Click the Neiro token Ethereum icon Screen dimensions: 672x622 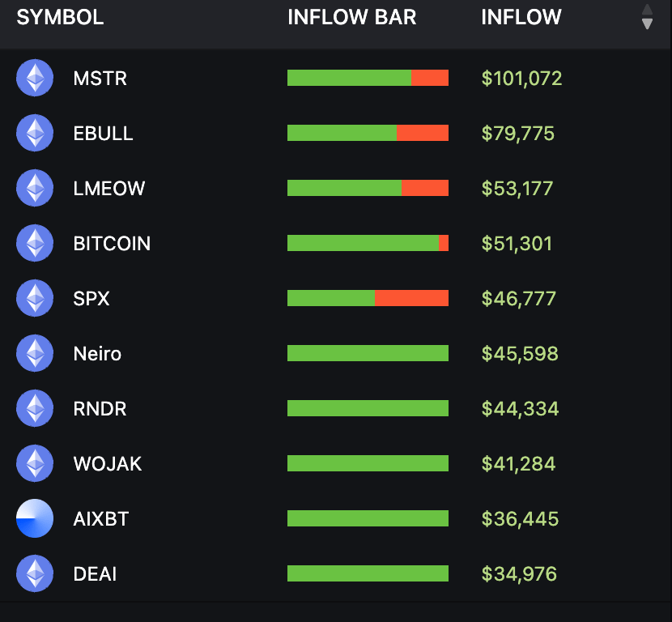point(35,353)
